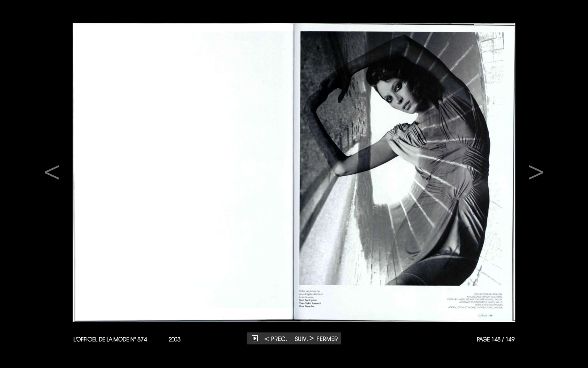Close the viewer with FERMER
This screenshot has height=368, width=588.
click(327, 339)
